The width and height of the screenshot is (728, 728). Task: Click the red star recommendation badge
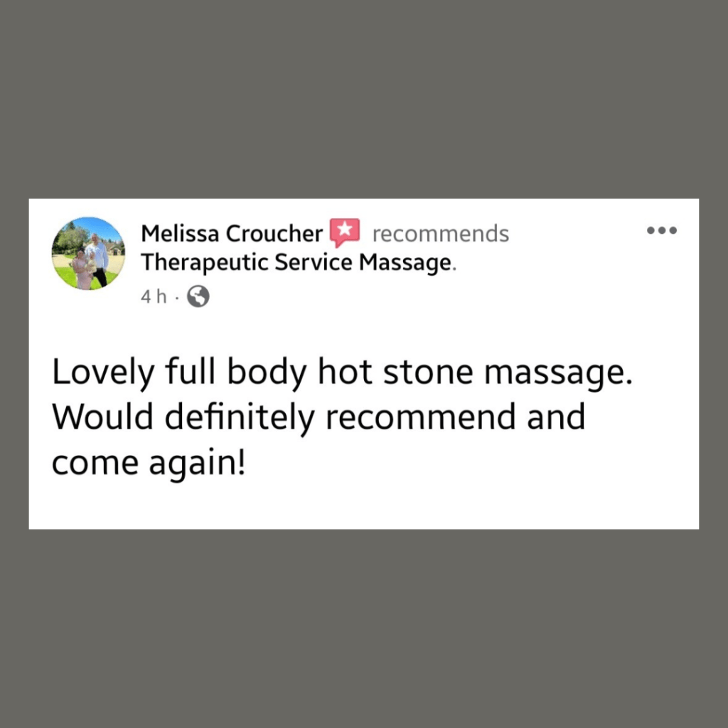tap(345, 232)
